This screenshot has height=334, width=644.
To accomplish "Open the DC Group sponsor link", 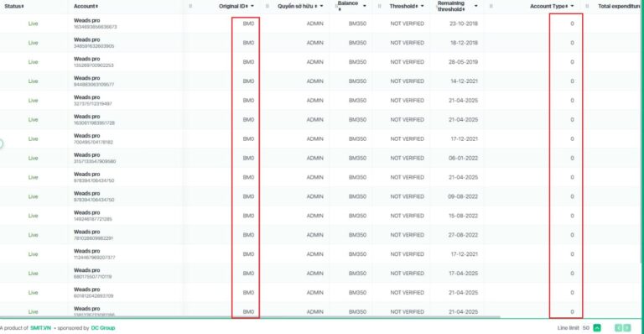I will click(103, 328).
